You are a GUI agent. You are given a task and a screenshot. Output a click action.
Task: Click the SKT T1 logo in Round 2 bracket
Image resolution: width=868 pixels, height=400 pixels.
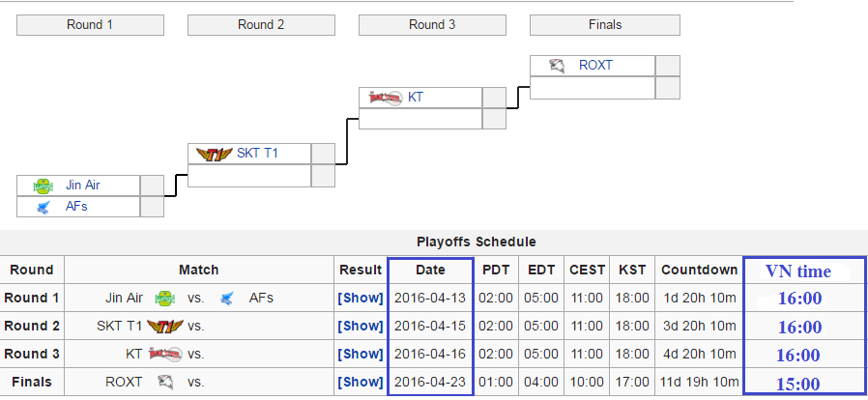tap(215, 155)
